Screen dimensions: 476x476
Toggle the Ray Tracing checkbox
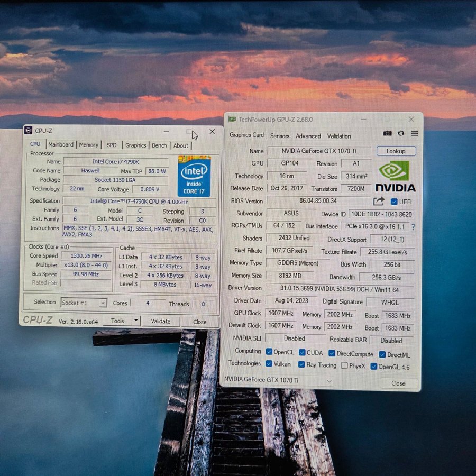click(x=301, y=365)
